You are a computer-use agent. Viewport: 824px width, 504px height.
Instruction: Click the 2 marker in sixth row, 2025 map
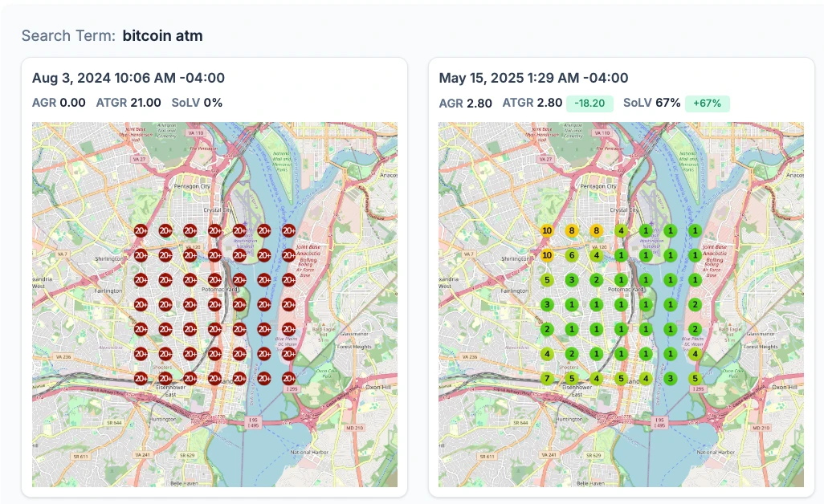(572, 354)
